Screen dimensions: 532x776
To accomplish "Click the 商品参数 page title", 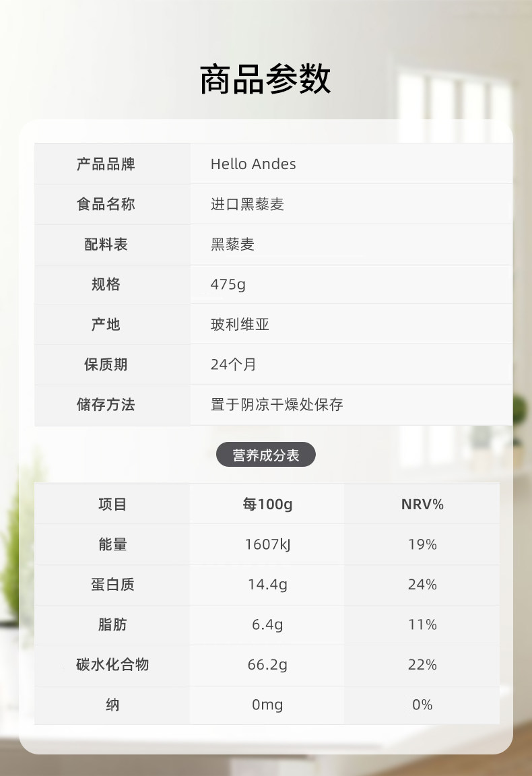I will 265,79.
